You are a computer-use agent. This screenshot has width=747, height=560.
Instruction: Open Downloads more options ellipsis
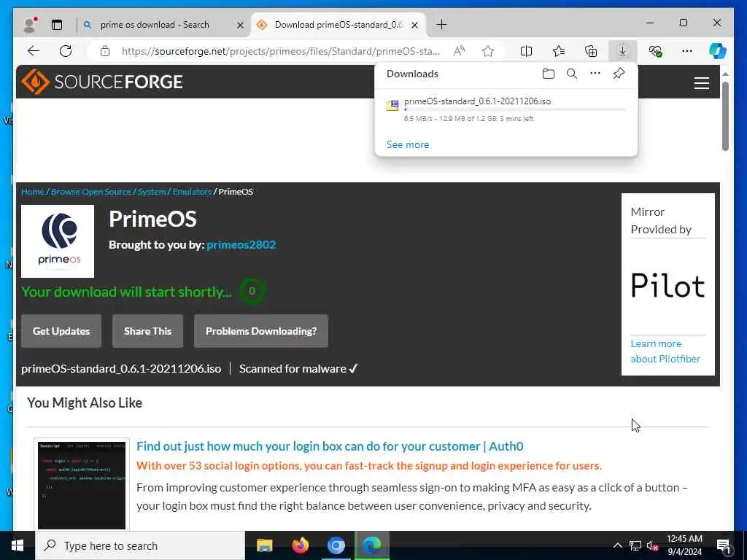(595, 74)
